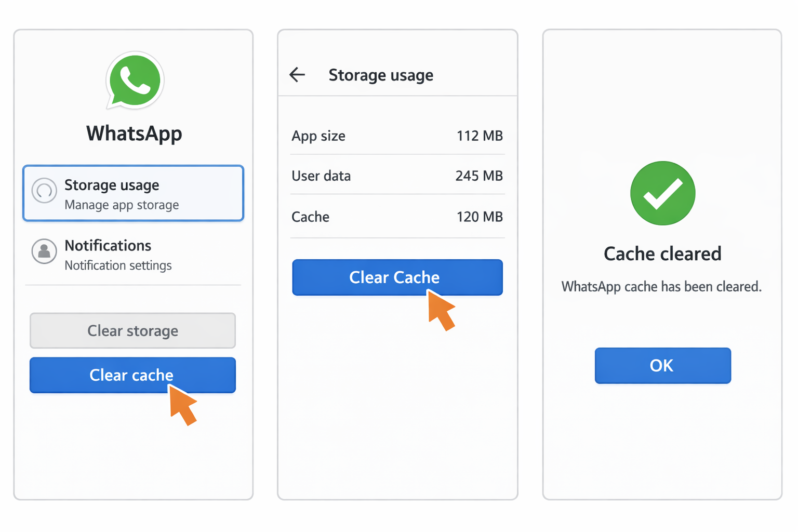Select the Storage usage circular icon
This screenshot has width=798, height=532.
tap(44, 192)
